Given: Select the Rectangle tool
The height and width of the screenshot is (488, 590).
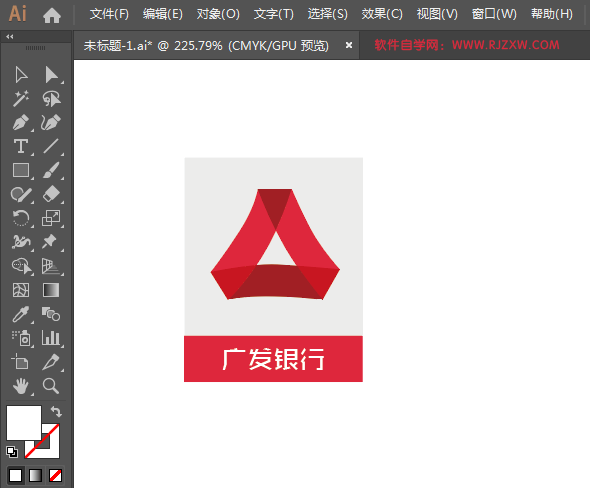Looking at the screenshot, I should 21,170.
